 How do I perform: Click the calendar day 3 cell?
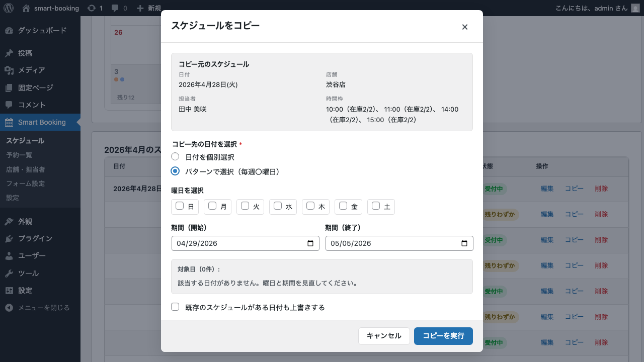(136, 84)
